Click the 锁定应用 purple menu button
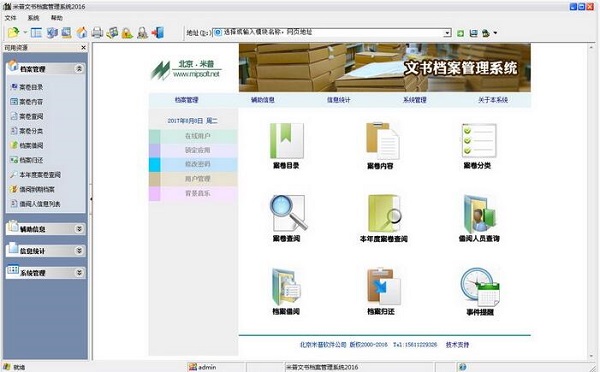This screenshot has width=600, height=372. (193, 150)
